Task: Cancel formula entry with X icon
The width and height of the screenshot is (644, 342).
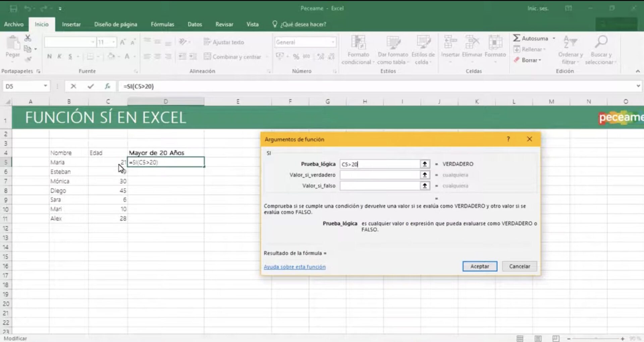Action: (73, 86)
